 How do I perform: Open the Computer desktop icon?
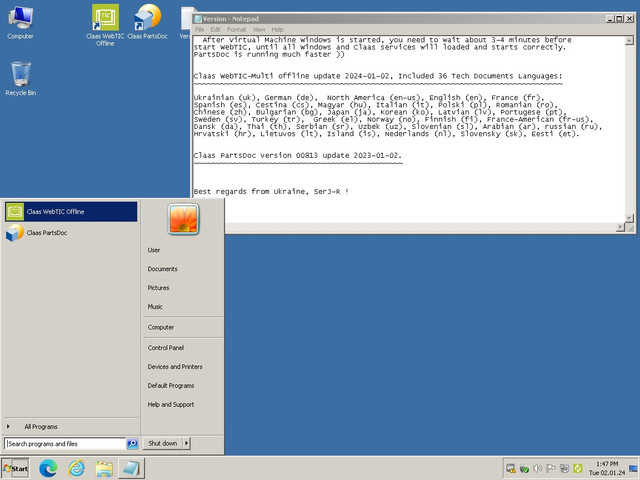20,22
